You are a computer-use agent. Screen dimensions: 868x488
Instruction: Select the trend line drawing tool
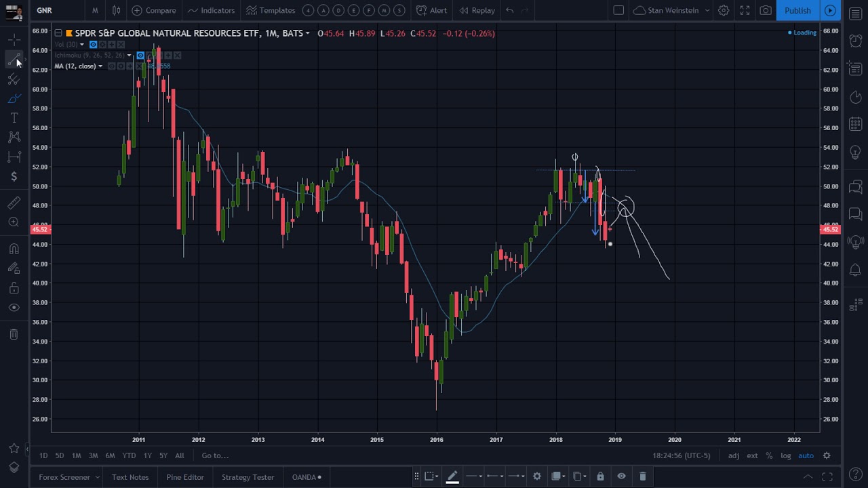point(14,60)
